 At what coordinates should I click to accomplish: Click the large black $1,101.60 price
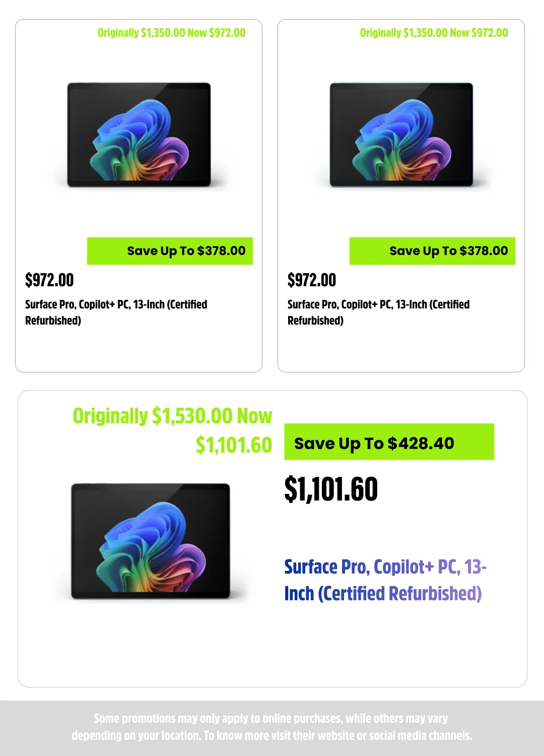pos(331,489)
